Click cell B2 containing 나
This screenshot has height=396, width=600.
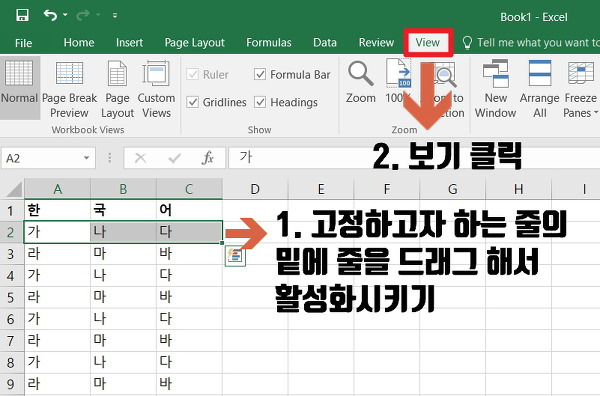pos(123,232)
